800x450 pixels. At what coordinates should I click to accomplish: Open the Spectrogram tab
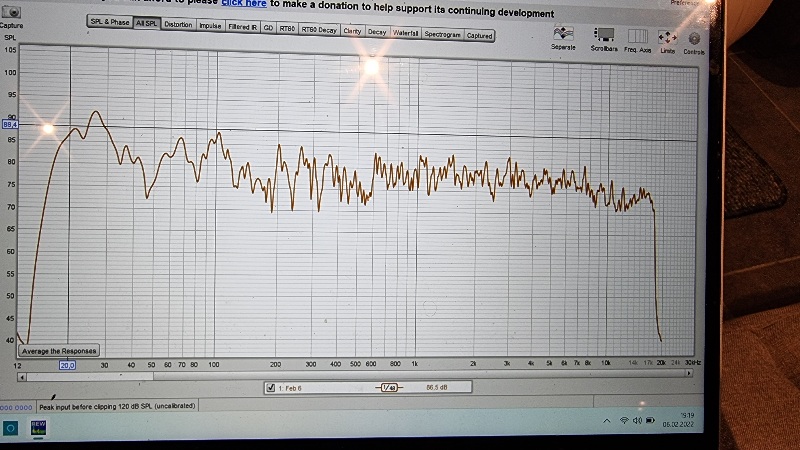pyautogui.click(x=442, y=33)
